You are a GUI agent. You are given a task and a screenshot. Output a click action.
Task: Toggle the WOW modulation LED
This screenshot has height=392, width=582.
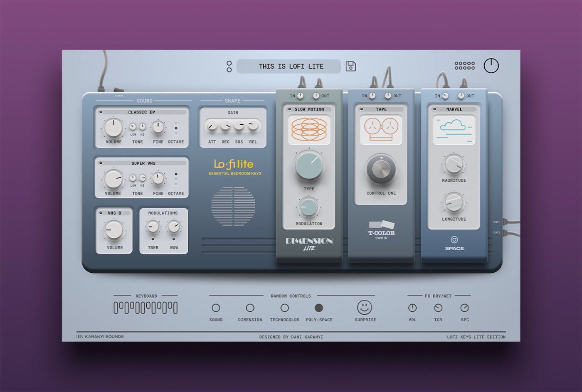coord(173,239)
